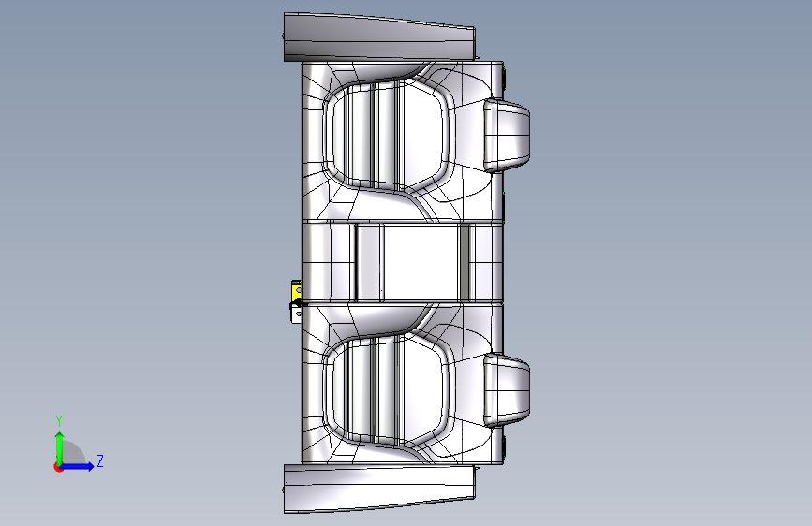Select the bottom armrest panel of the model
Viewport: 812px width, 526px height.
[x=379, y=489]
